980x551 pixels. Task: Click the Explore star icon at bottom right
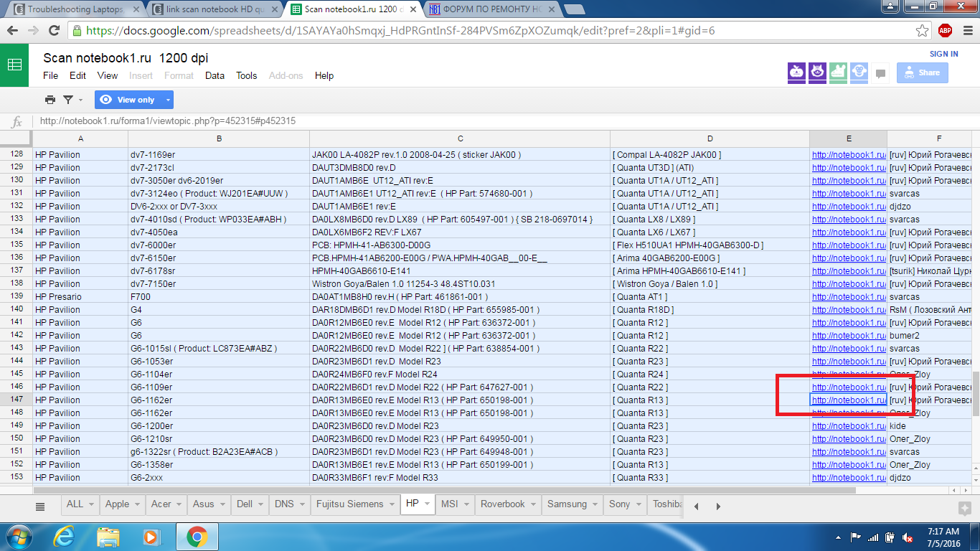click(964, 508)
